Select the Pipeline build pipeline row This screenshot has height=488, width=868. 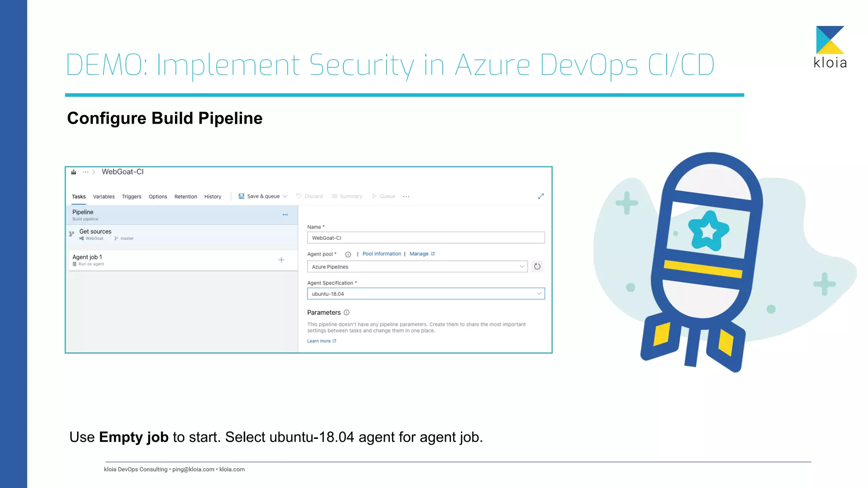click(182, 215)
